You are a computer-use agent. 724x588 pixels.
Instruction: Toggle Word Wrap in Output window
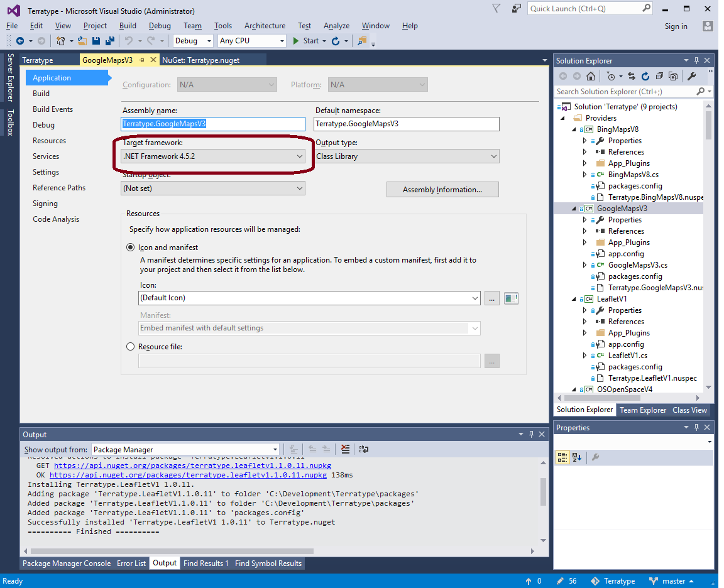pos(364,449)
